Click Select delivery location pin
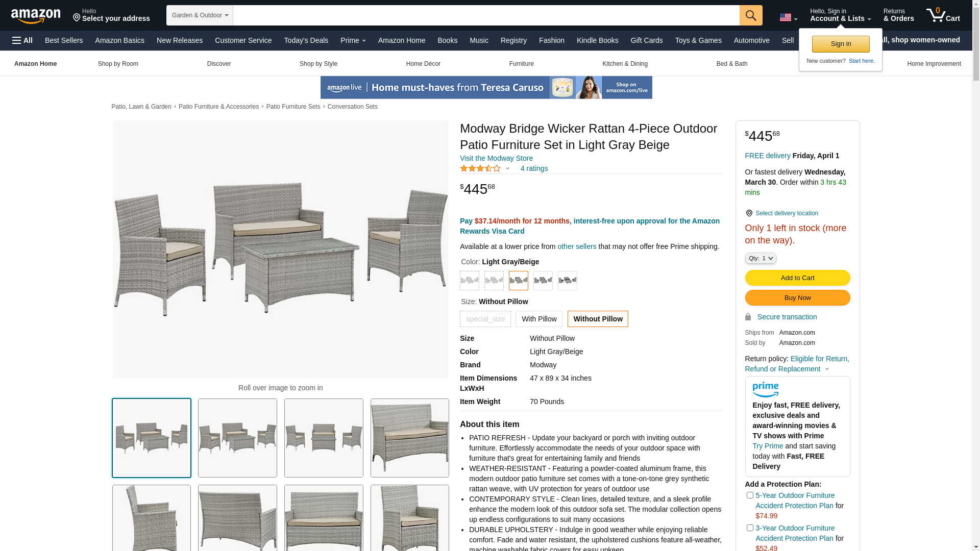This screenshot has width=980, height=551. tap(749, 213)
